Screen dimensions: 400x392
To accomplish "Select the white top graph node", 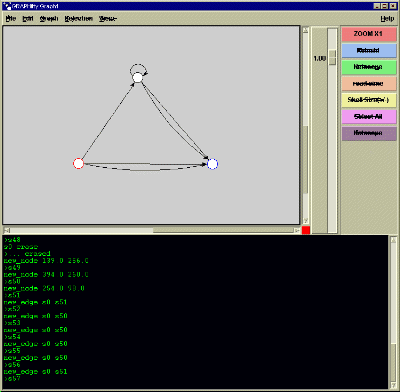I will pos(137,77).
